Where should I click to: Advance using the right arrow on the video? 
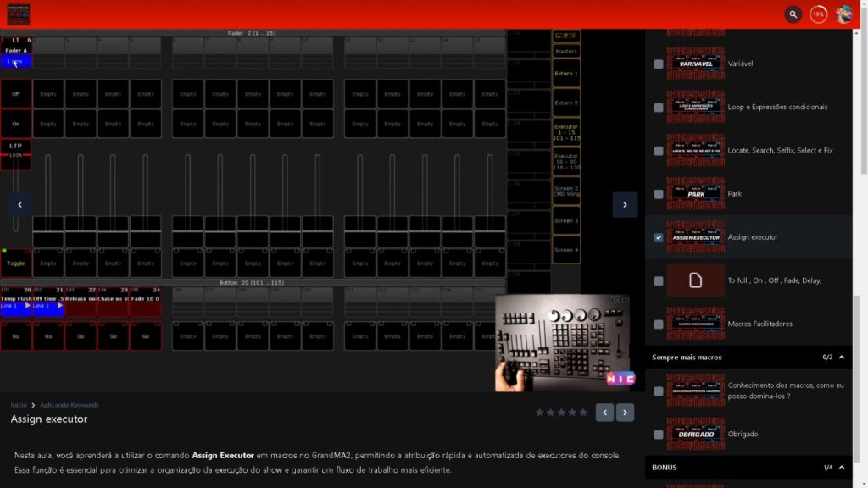625,204
